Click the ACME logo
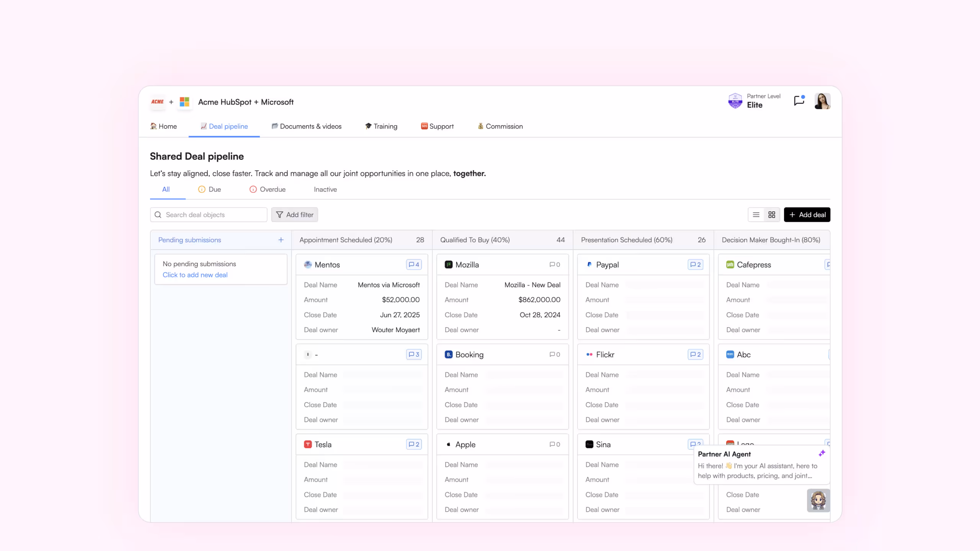Image resolution: width=980 pixels, height=551 pixels. click(x=157, y=102)
